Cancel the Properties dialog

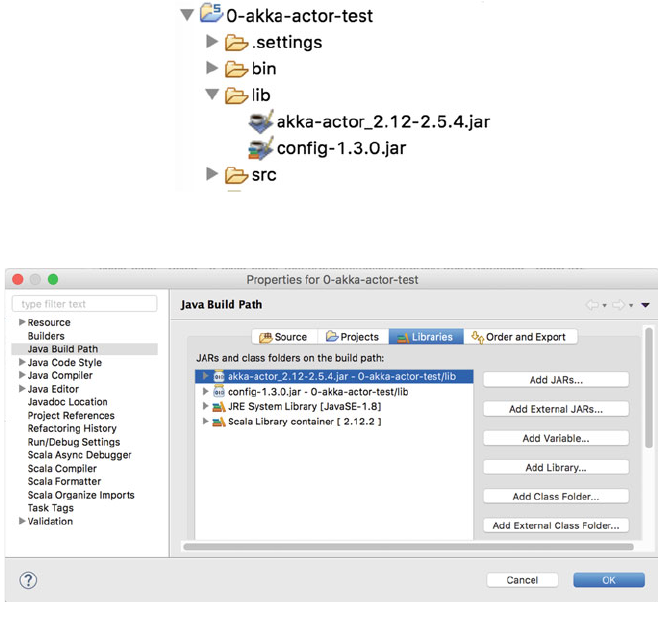pyautogui.click(x=522, y=580)
